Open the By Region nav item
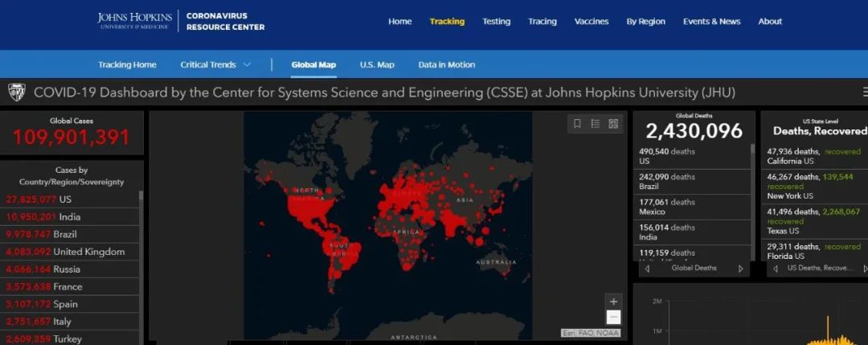 pyautogui.click(x=645, y=22)
